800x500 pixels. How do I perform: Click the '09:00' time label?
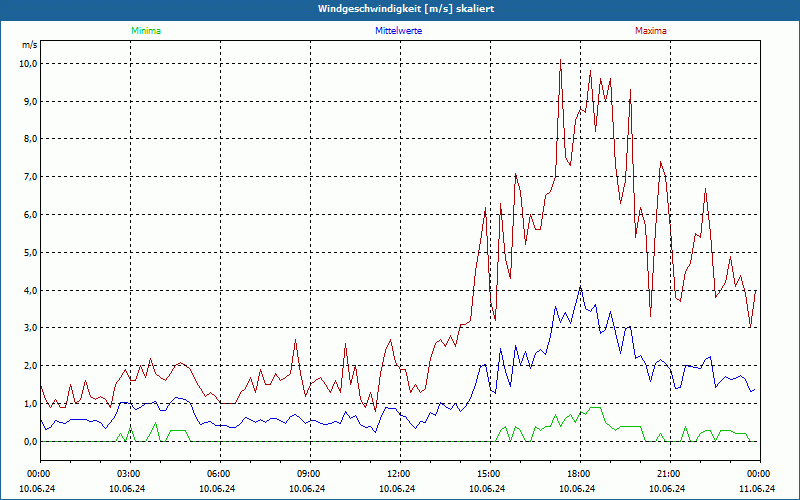pyautogui.click(x=310, y=474)
